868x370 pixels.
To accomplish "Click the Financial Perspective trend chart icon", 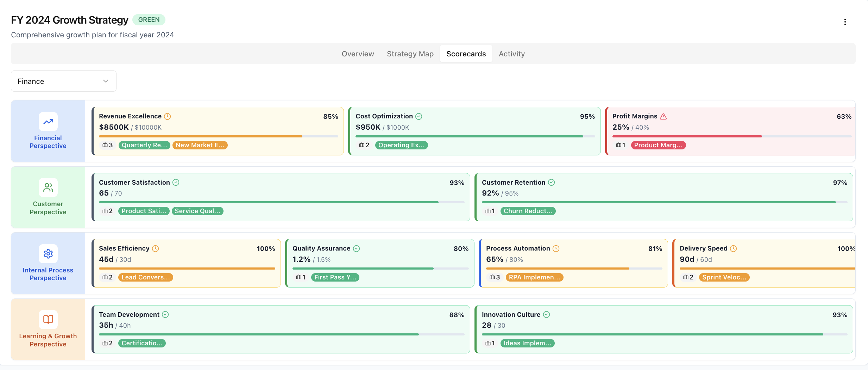I will [48, 122].
